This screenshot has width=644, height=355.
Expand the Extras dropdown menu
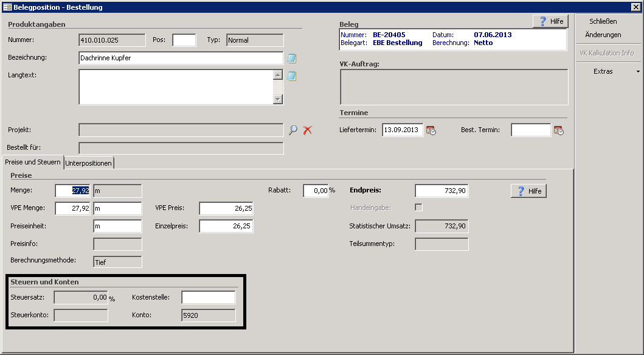point(608,71)
